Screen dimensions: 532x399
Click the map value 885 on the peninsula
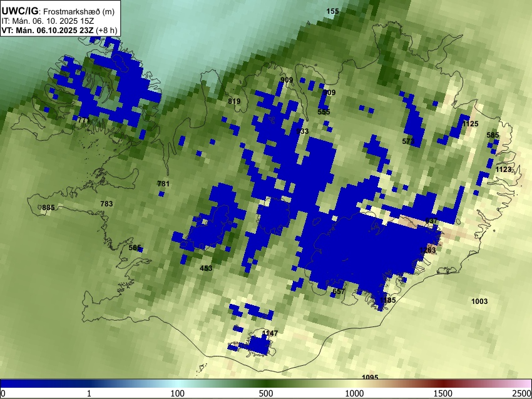tap(48, 208)
